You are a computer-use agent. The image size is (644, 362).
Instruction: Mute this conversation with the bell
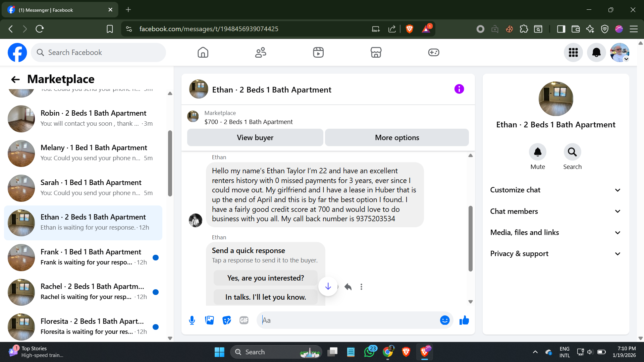(537, 153)
